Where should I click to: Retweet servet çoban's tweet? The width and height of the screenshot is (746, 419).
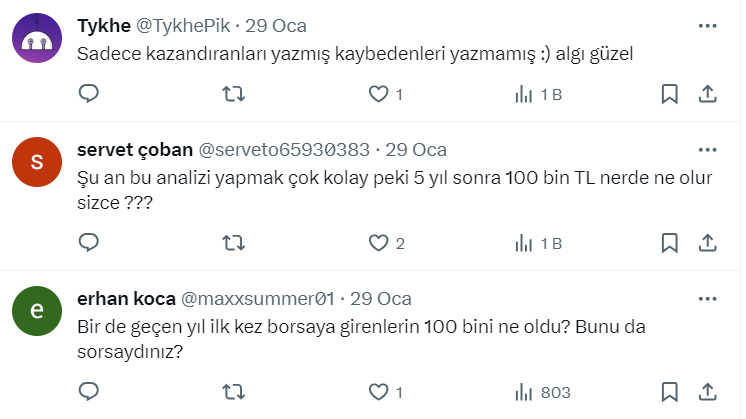point(233,242)
